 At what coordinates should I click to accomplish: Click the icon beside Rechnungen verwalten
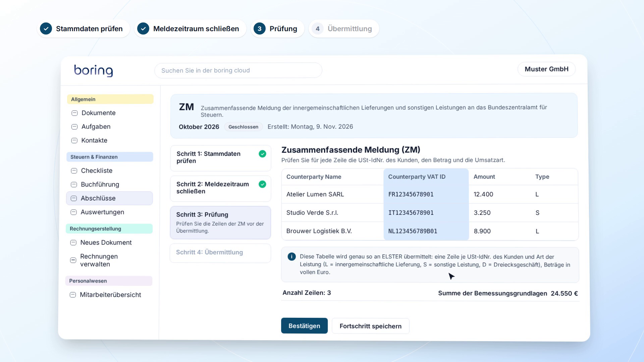[x=73, y=260]
